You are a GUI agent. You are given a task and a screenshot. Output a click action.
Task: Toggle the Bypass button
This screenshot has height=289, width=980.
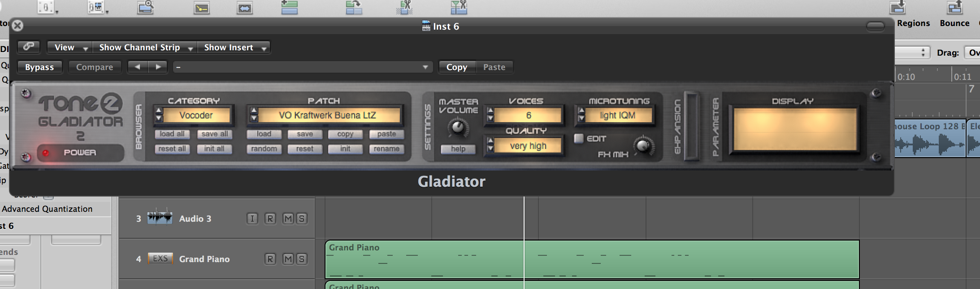tap(39, 67)
